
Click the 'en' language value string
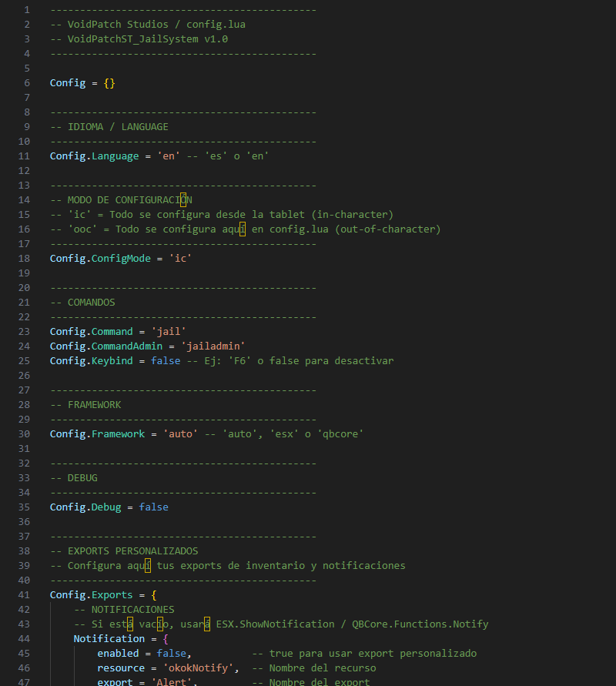click(x=169, y=156)
